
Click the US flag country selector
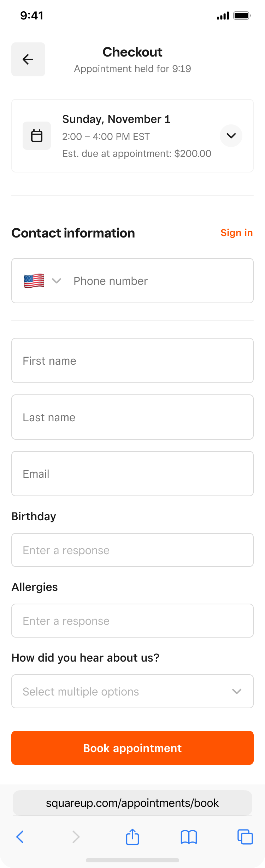34,281
